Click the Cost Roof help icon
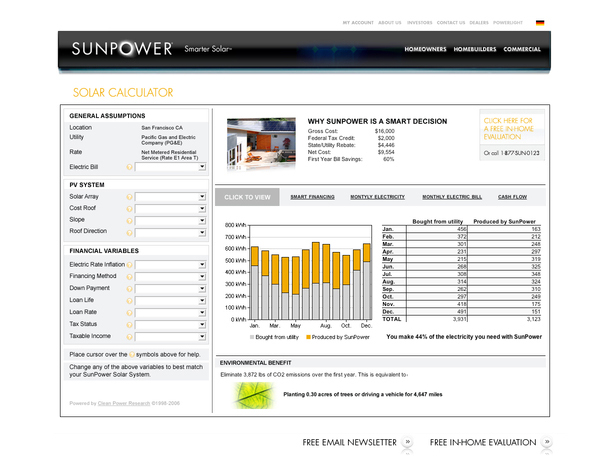 [x=129, y=209]
